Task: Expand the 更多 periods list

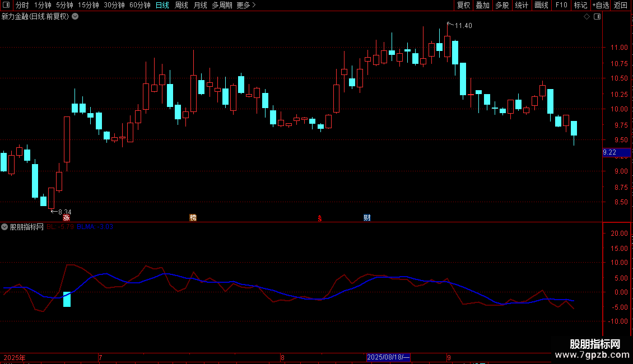Action: coord(246,5)
